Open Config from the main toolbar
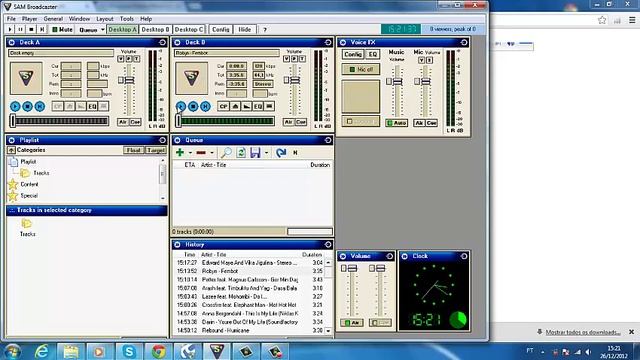The image size is (640, 360). (x=221, y=29)
